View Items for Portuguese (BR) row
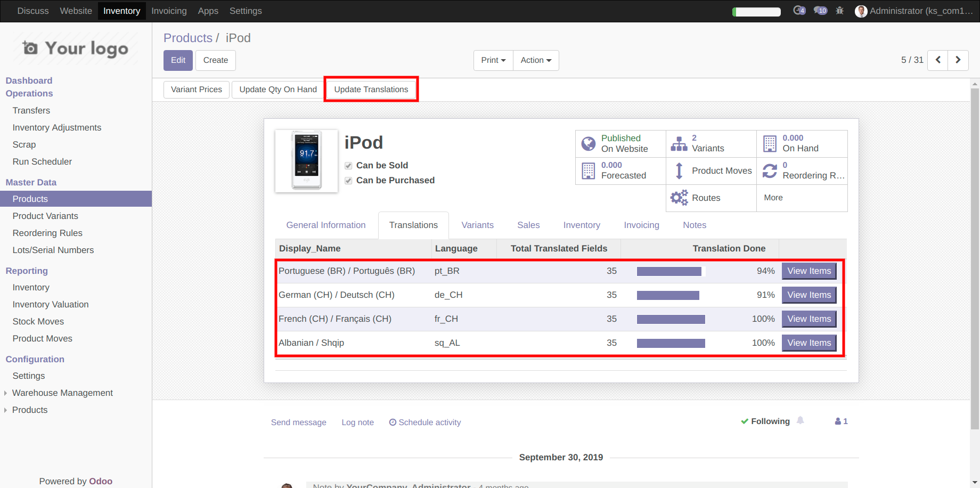Viewport: 980px width, 488px height. [809, 271]
